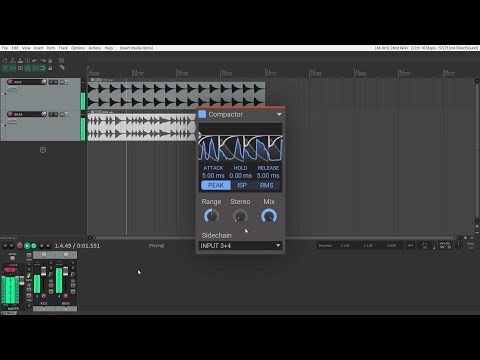Image resolution: width=480 pixels, height=360 pixels.
Task: Add a new track with the plus icon
Action: 43,150
